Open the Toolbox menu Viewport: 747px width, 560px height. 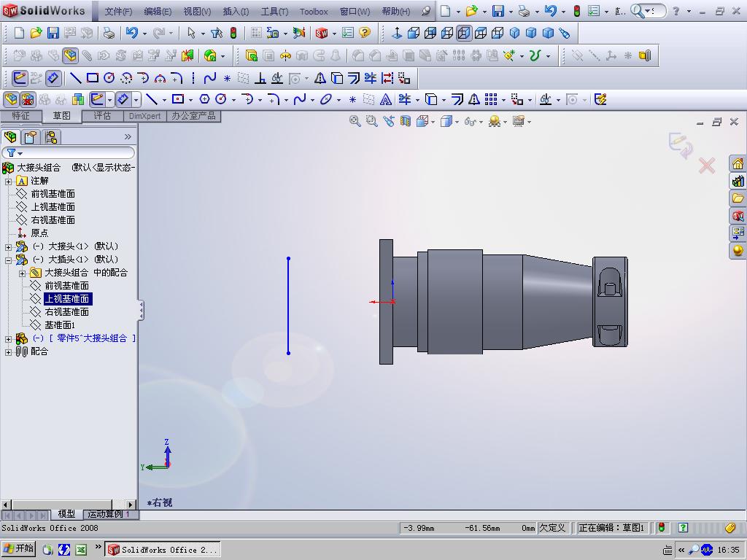click(314, 12)
